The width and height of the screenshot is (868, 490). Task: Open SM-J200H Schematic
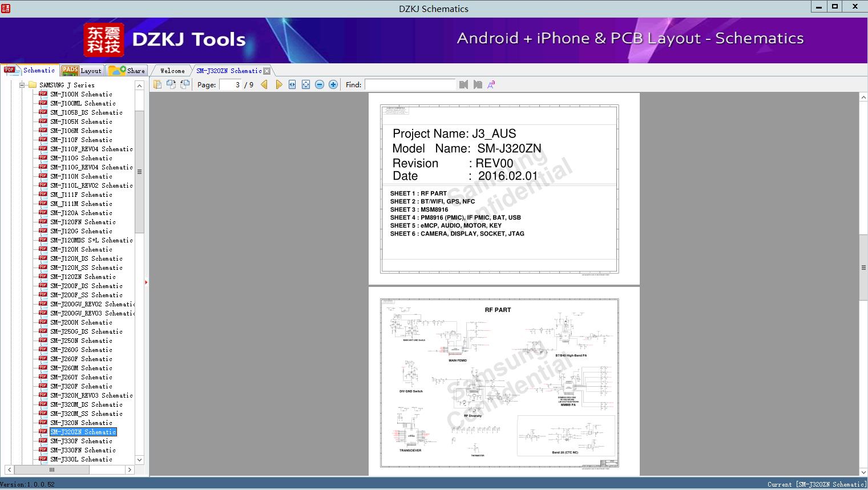click(81, 322)
